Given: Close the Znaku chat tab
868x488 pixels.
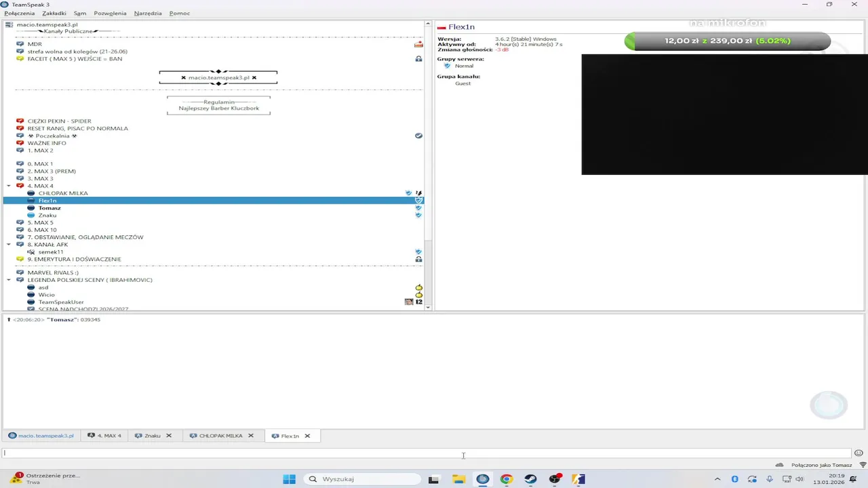Looking at the screenshot, I should tap(169, 436).
